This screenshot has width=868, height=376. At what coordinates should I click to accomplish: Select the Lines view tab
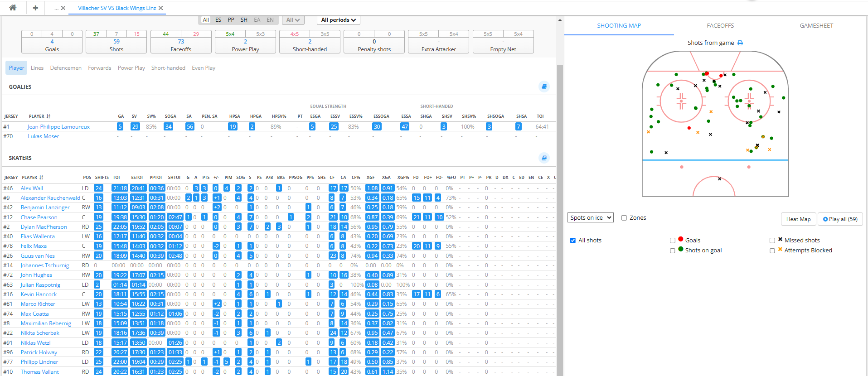37,68
